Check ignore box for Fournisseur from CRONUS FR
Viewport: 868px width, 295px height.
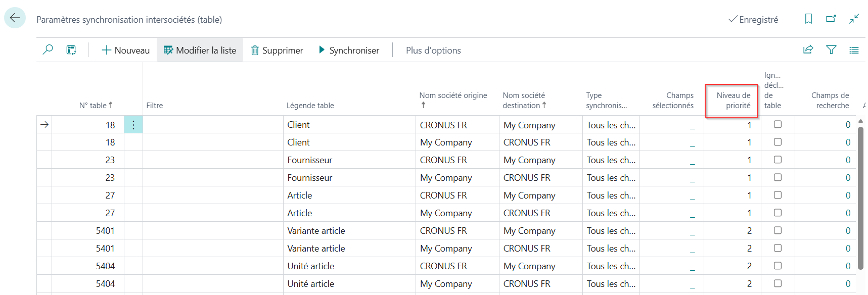tap(778, 160)
